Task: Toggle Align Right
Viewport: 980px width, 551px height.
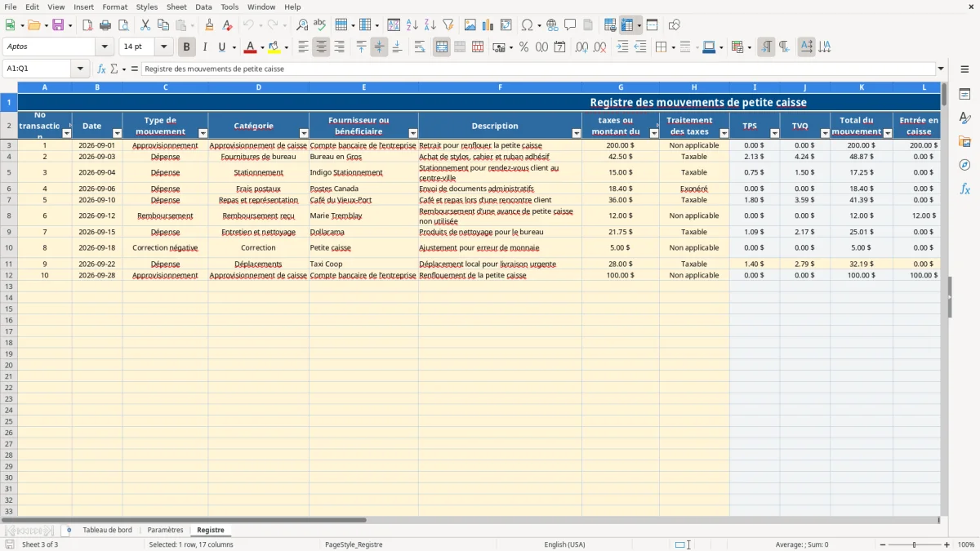Action: tap(340, 47)
